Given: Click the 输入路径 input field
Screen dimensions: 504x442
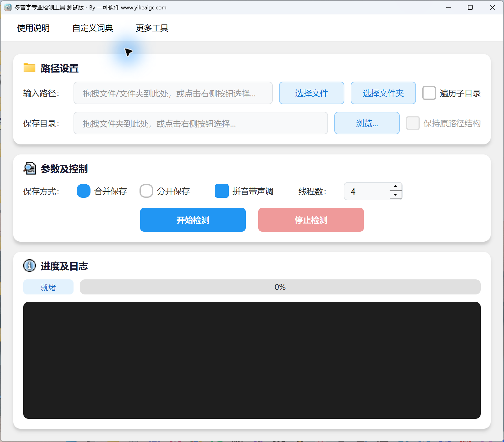Looking at the screenshot, I should pyautogui.click(x=173, y=93).
